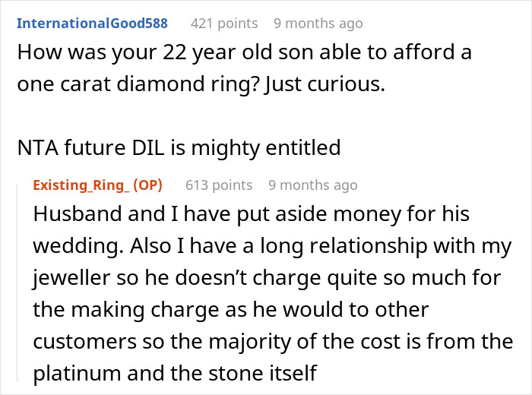Screen dimensions: 532x395
Task: Open the OP reply's 9 months ago timestamp
Action: point(312,185)
